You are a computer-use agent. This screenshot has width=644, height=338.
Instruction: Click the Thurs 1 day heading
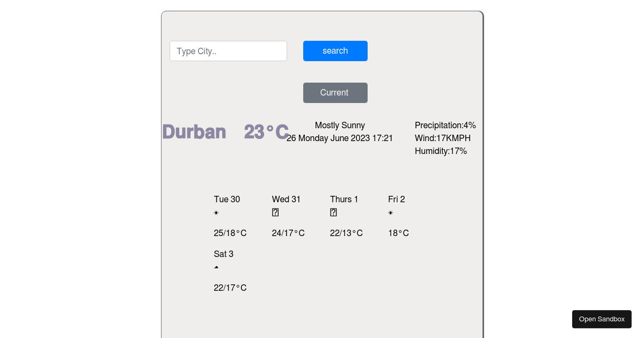(x=344, y=199)
